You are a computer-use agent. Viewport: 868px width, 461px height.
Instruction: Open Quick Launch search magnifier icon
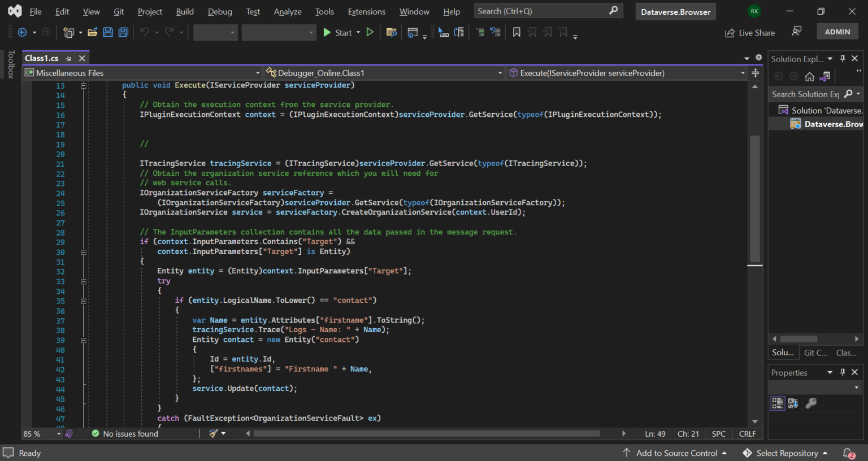click(614, 11)
